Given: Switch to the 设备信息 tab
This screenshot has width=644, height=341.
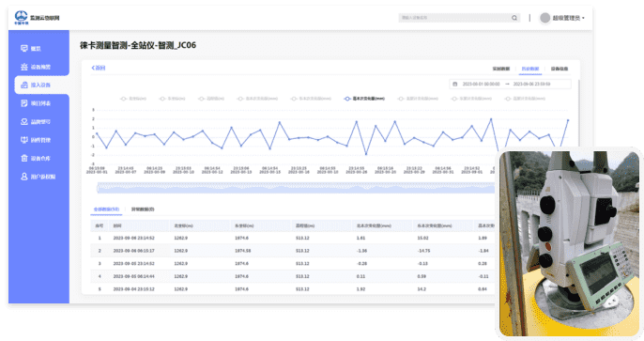Looking at the screenshot, I should [560, 69].
